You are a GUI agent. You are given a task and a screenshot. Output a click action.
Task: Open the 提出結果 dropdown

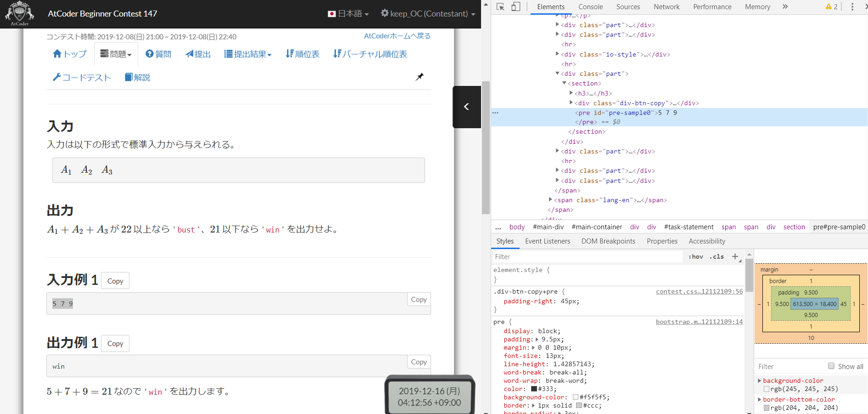click(248, 54)
